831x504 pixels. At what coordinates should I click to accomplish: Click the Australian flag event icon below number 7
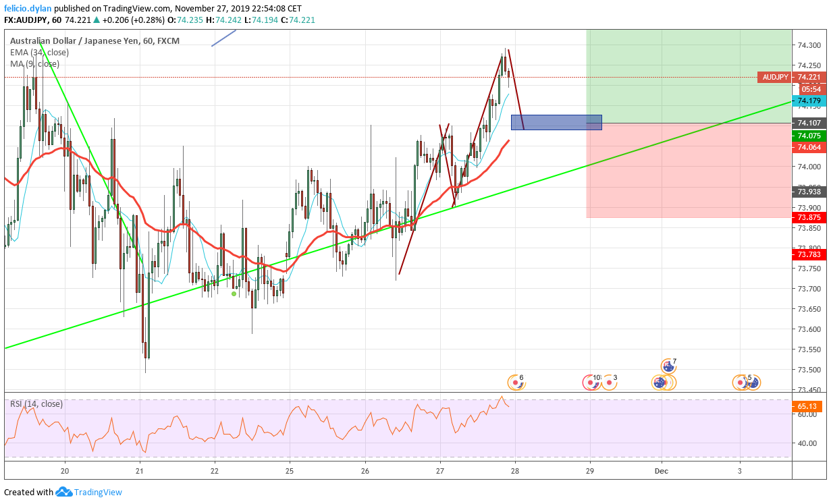point(660,383)
